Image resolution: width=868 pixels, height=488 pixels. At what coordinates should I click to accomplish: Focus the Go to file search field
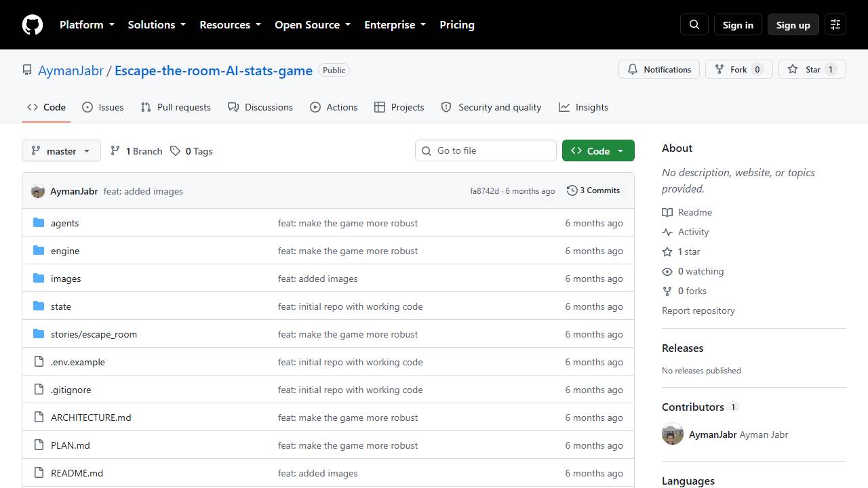[486, 150]
